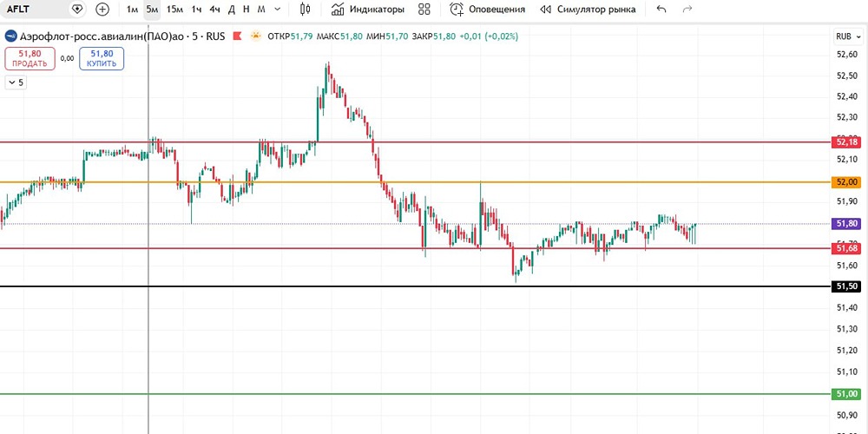Redo the chart action
The image size is (868, 434).
[x=687, y=10]
